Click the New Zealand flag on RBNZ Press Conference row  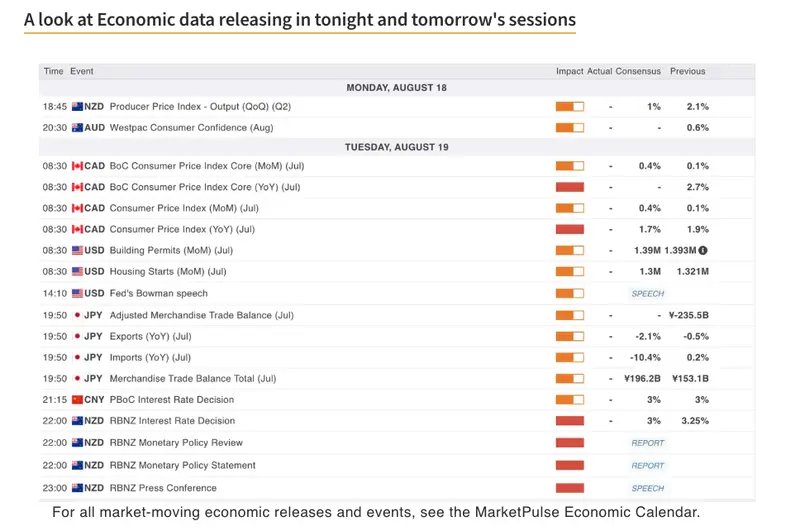coord(77,488)
